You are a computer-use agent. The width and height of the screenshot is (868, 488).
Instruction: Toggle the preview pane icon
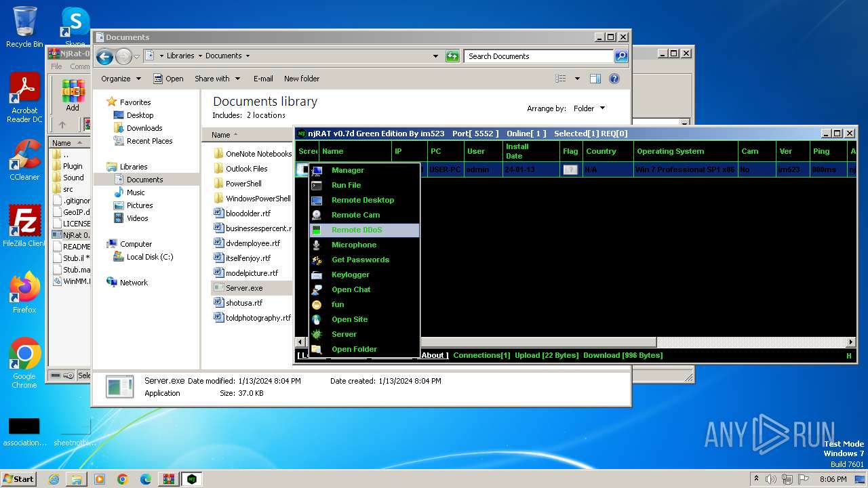click(x=595, y=79)
